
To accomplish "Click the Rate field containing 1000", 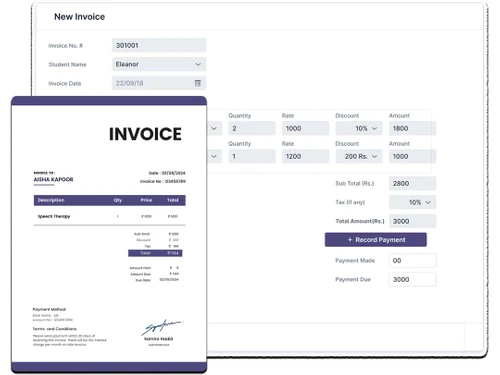I will pos(305,128).
